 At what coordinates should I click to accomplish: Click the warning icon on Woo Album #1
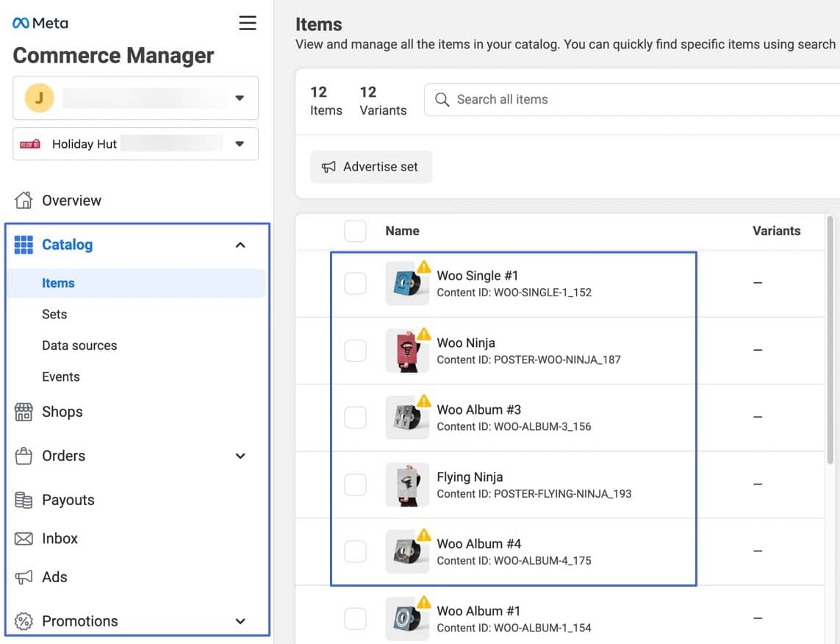[424, 601]
